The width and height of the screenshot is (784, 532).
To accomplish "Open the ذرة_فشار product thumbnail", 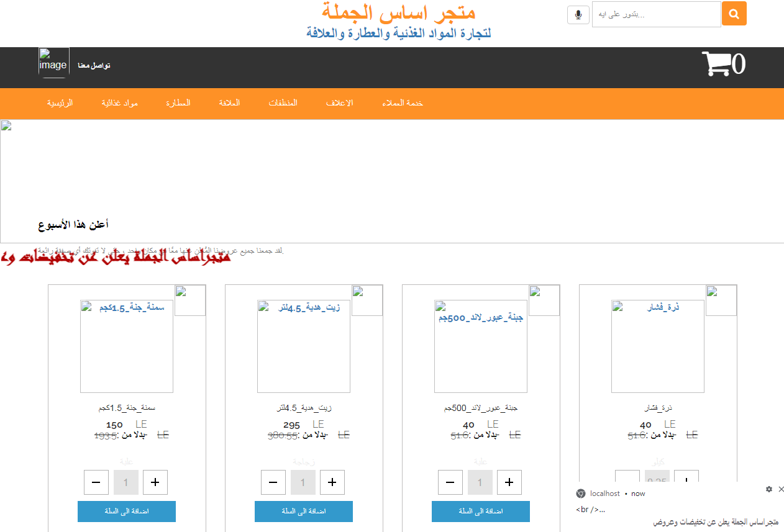I will click(x=657, y=346).
